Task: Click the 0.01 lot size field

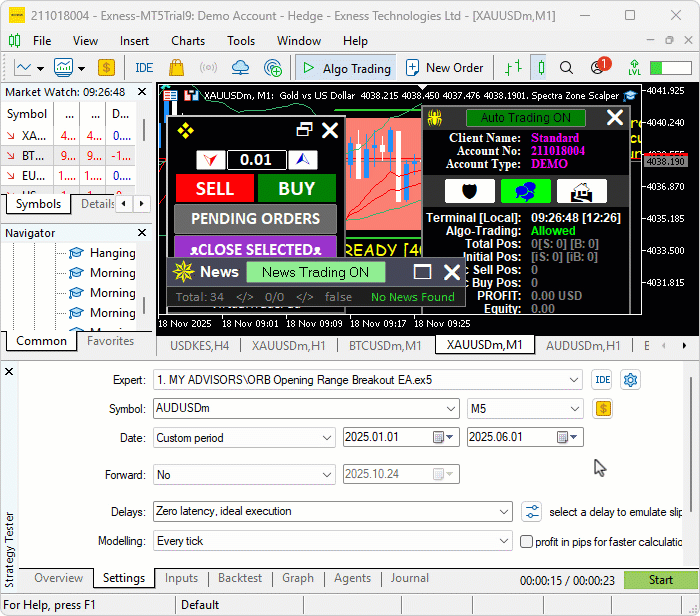Action: tap(256, 160)
